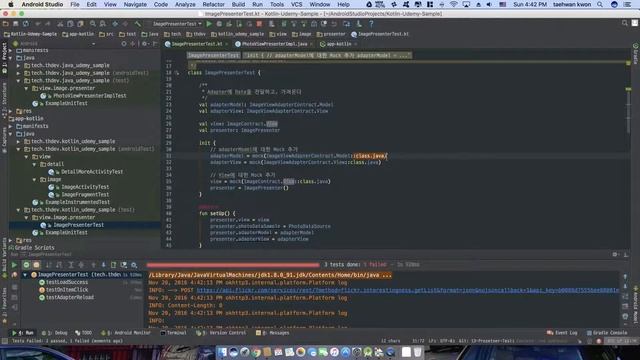Viewport: 640px width, 360px height.
Task: Open 6: Android Monitor tool button
Action: pos(125,333)
